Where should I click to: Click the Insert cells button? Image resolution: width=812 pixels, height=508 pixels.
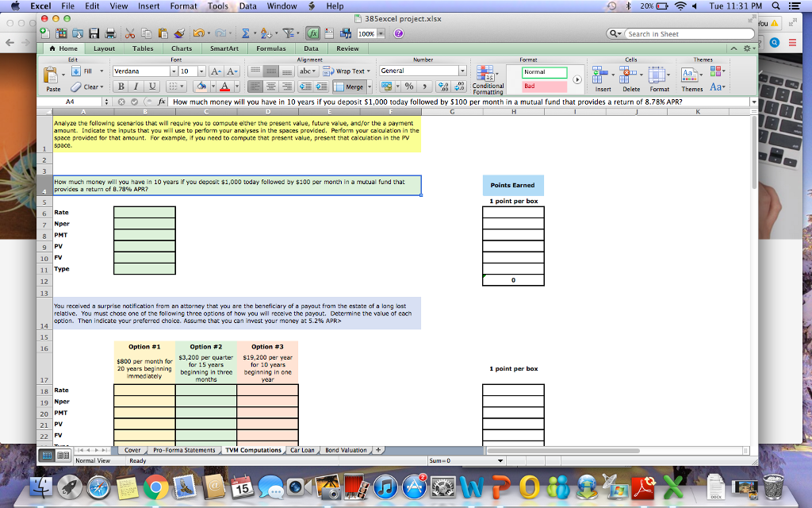coord(603,79)
